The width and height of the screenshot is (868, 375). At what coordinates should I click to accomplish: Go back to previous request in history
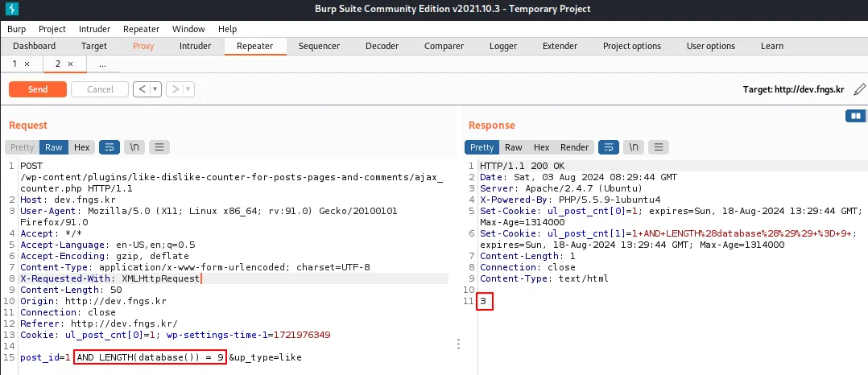142,89
